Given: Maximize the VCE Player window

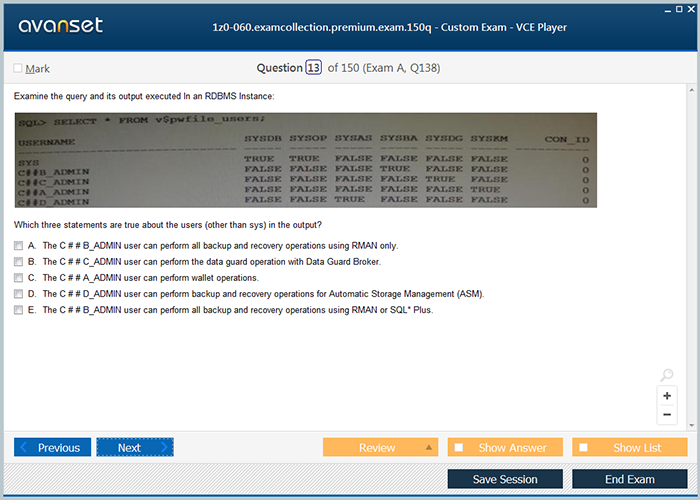Looking at the screenshot, I should point(679,9).
